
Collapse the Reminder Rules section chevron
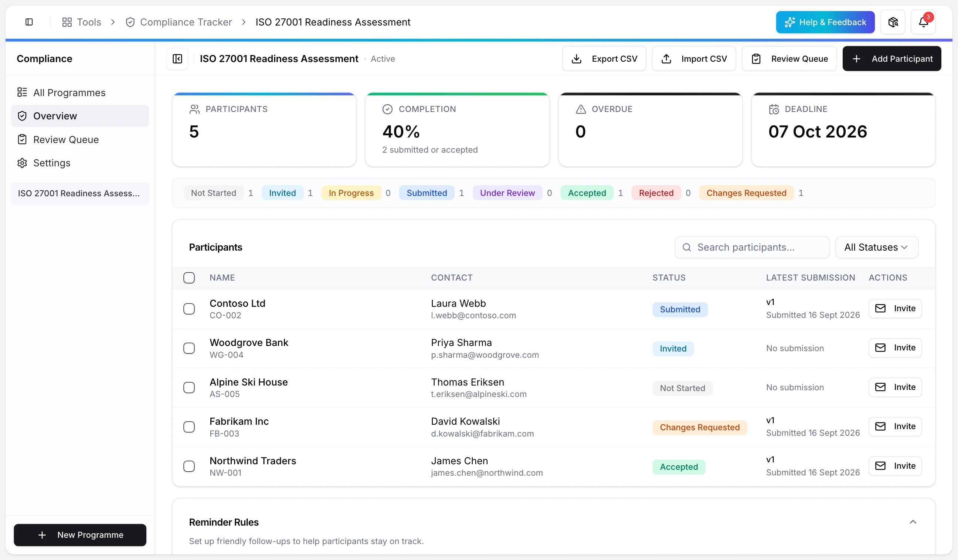(x=913, y=522)
